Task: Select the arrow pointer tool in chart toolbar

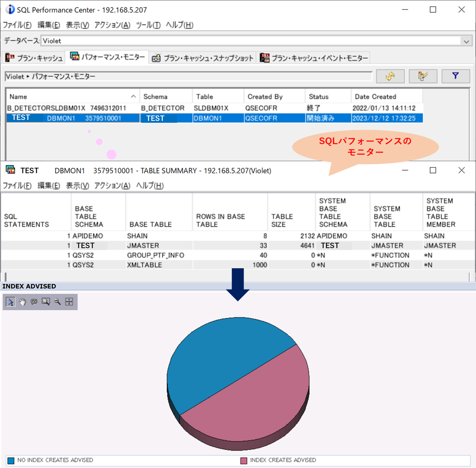Action: [x=10, y=302]
